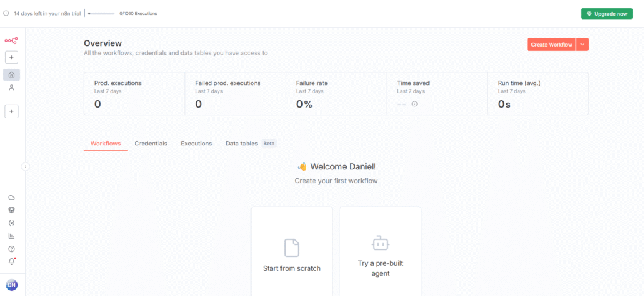Image resolution: width=644 pixels, height=296 pixels.
Task: Open the cloud Admin Panel icon
Action: (11, 198)
